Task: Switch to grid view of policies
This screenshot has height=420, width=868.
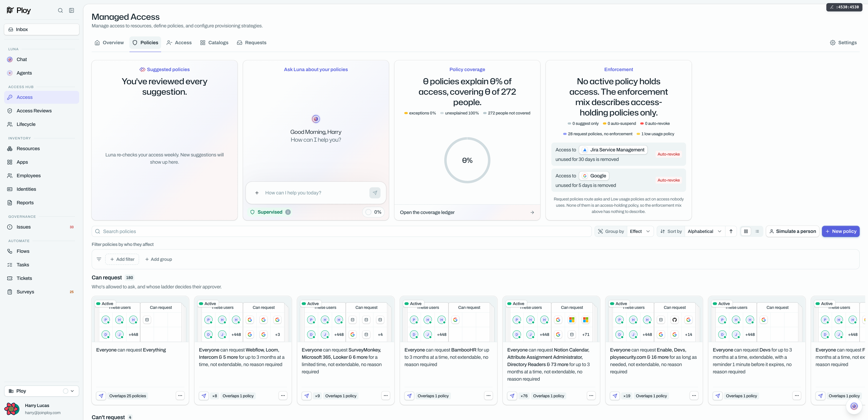Action: (x=746, y=232)
